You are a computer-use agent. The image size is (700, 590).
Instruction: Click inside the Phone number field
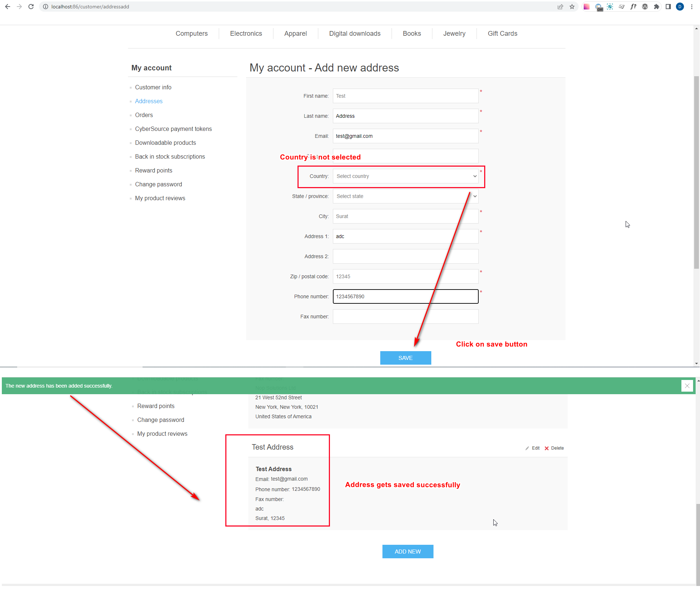[405, 296]
